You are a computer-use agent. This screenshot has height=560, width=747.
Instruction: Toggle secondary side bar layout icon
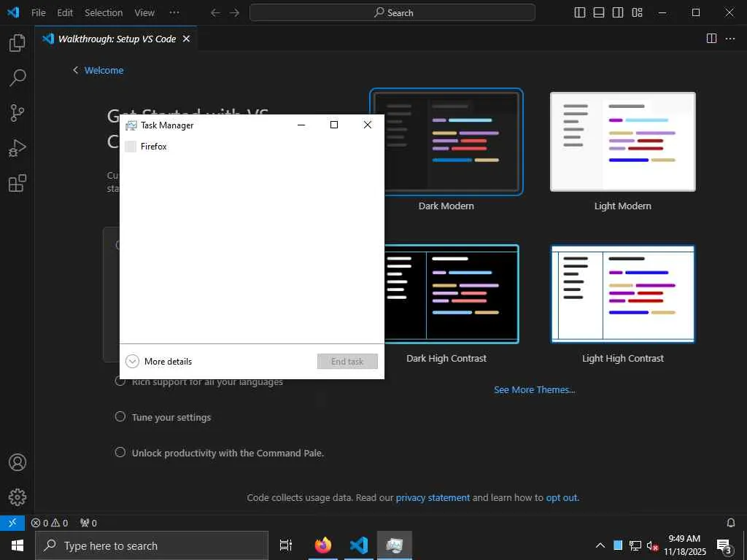[618, 13]
